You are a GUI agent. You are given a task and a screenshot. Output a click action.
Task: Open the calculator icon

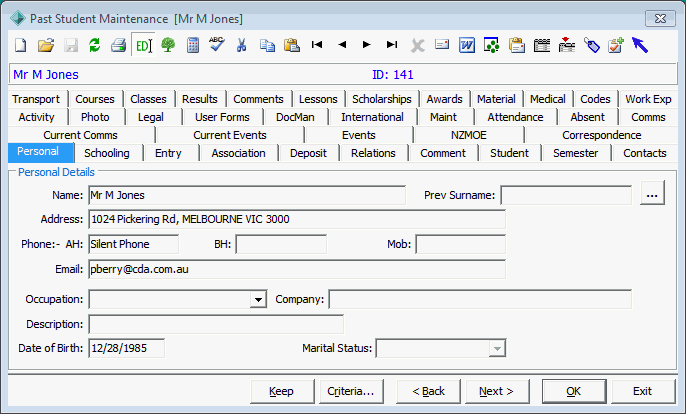point(192,45)
